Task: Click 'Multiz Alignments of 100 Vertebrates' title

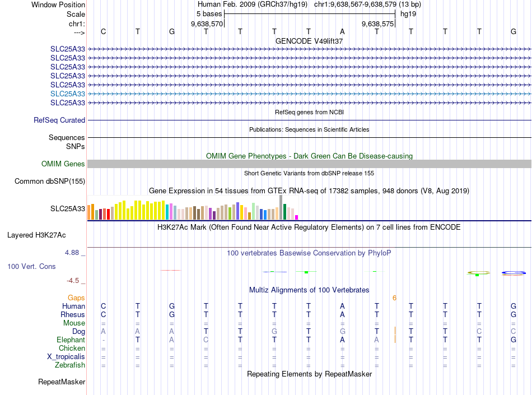Action: point(309,290)
